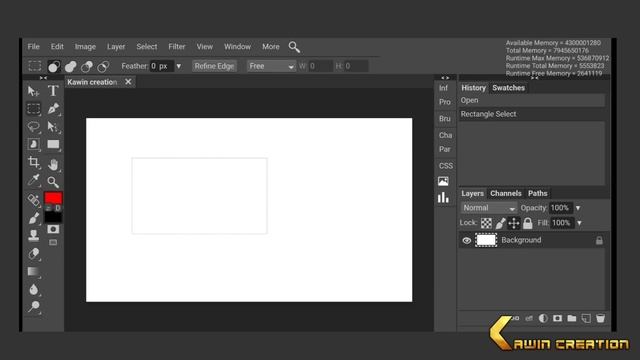Create a new folder group
The width and height of the screenshot is (640, 360).
click(x=572, y=318)
